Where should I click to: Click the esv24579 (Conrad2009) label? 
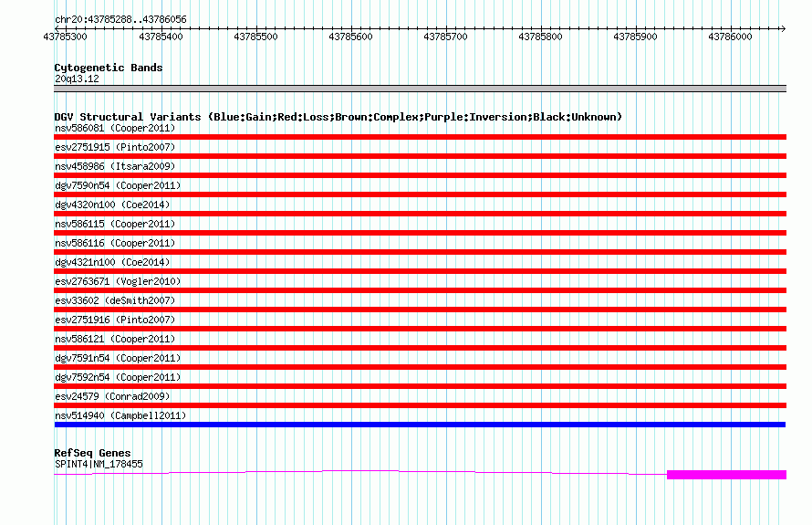(x=112, y=396)
